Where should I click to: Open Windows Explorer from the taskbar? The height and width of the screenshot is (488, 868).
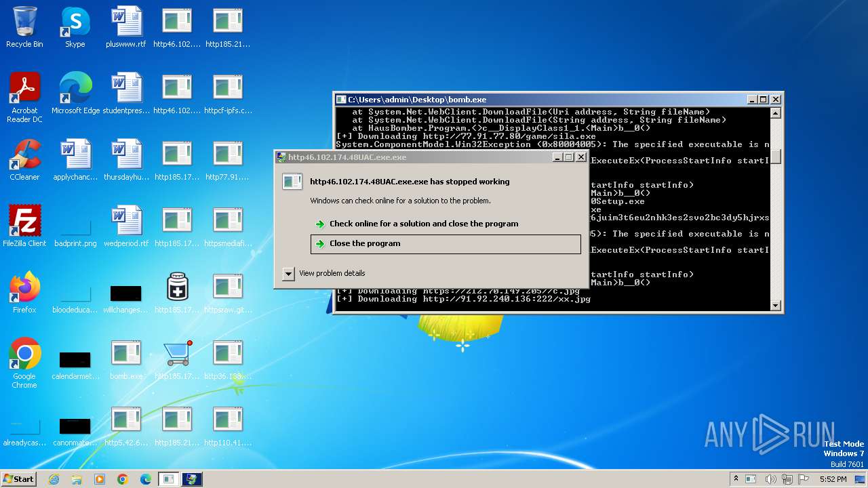click(77, 479)
